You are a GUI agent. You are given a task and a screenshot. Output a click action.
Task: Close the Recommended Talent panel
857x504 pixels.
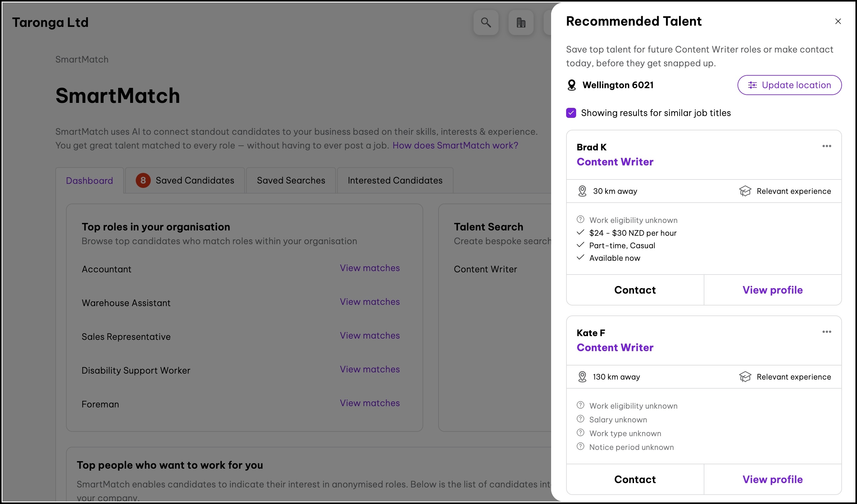[x=838, y=21]
